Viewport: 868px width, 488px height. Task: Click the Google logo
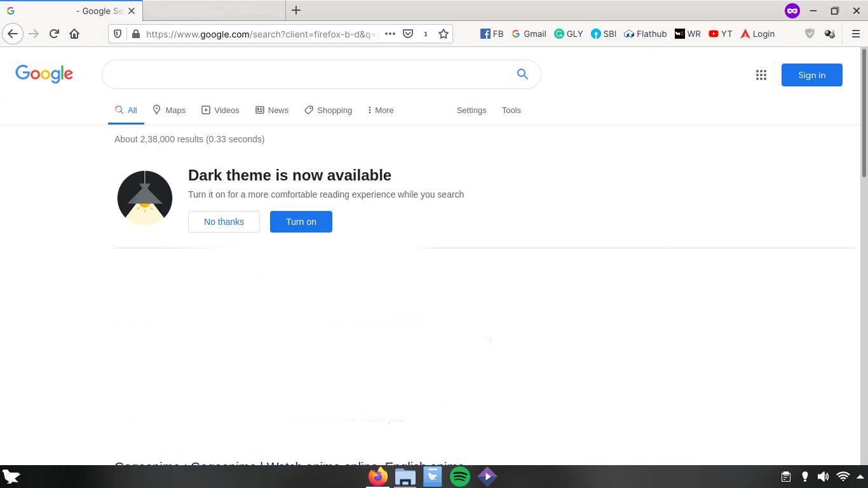(44, 74)
